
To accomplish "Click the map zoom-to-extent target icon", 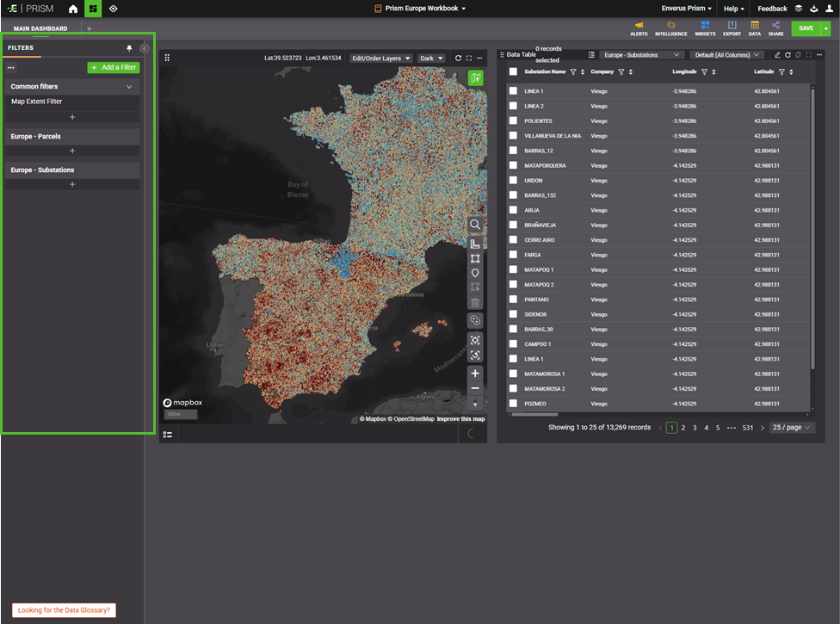I will [474, 340].
